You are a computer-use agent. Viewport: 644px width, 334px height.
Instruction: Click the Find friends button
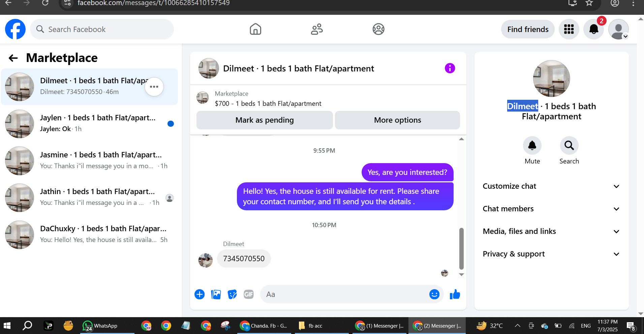(x=528, y=29)
